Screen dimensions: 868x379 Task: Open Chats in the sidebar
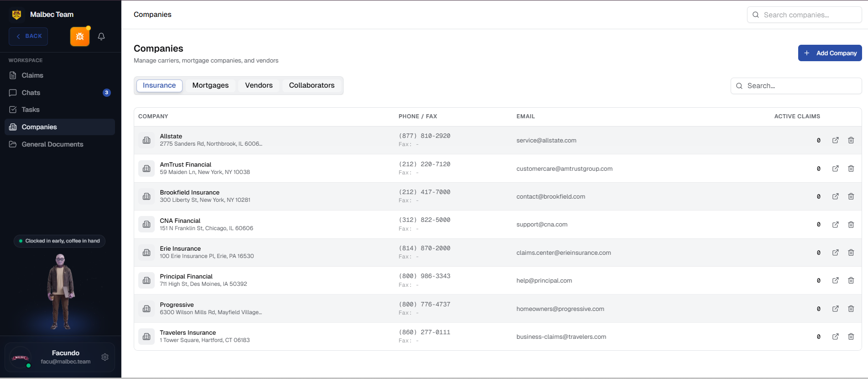[x=60, y=93]
